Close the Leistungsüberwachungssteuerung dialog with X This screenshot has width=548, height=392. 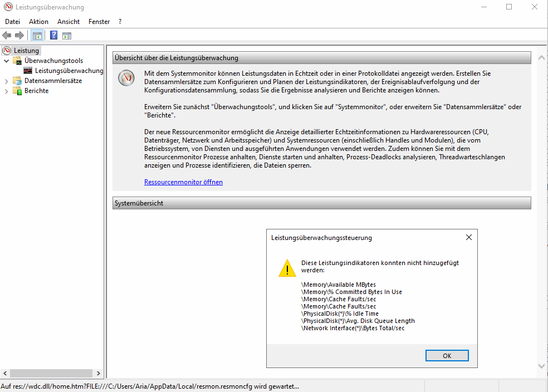pyautogui.click(x=468, y=237)
